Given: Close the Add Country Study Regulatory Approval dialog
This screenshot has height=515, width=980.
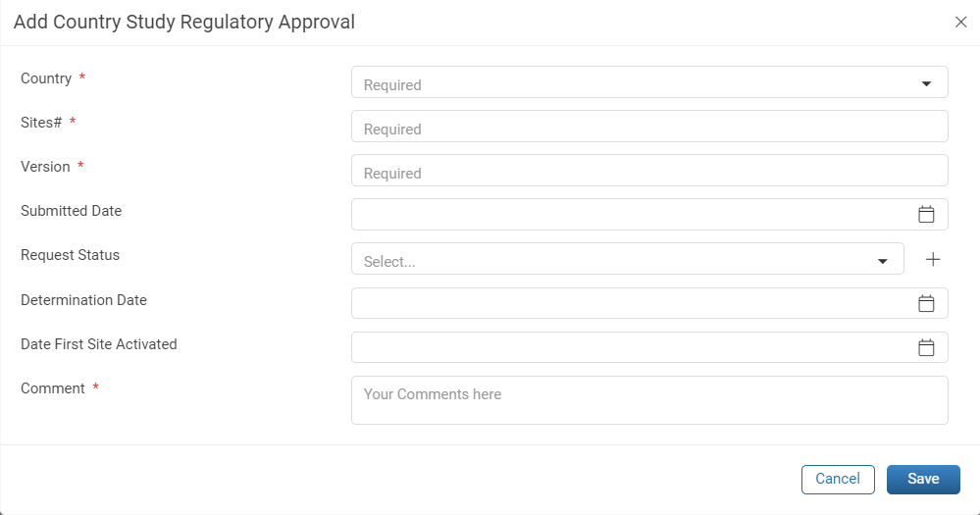Looking at the screenshot, I should 960,22.
